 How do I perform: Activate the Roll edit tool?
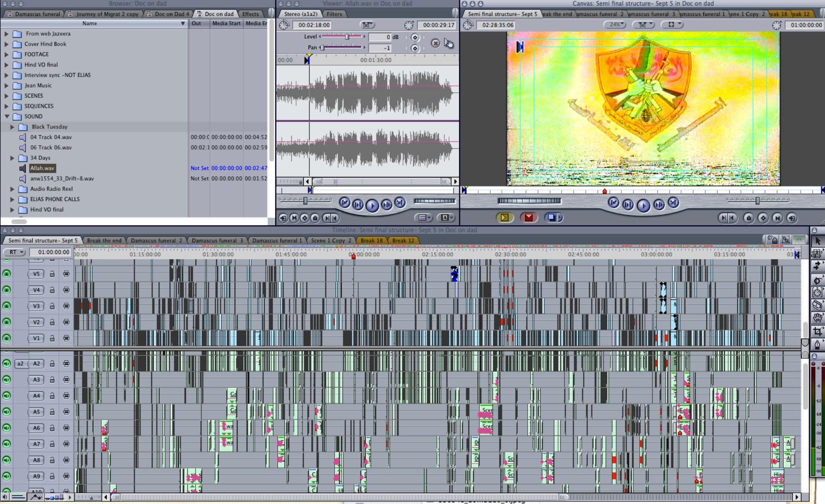pyautogui.click(x=817, y=280)
